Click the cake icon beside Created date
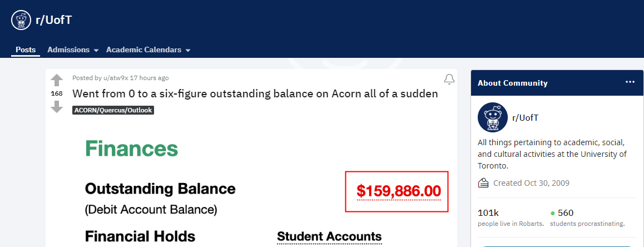The image size is (644, 247). click(483, 183)
